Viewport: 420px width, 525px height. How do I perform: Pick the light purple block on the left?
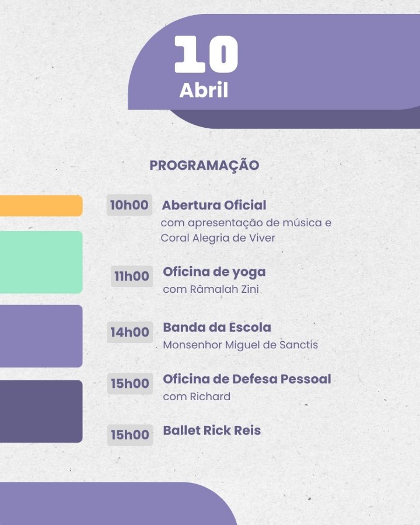pyautogui.click(x=41, y=336)
